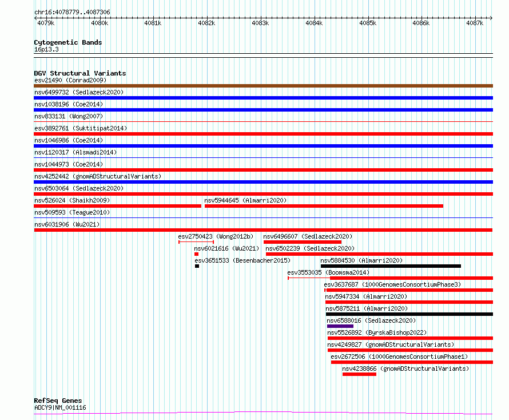
Task: Click the red esv3892761 variant bar
Action: pyautogui.click(x=263, y=134)
